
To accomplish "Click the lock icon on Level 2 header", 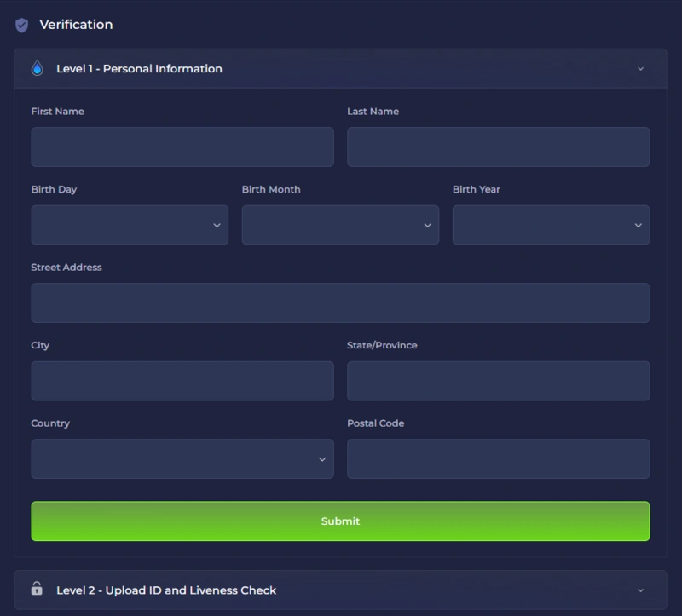I will (x=37, y=590).
